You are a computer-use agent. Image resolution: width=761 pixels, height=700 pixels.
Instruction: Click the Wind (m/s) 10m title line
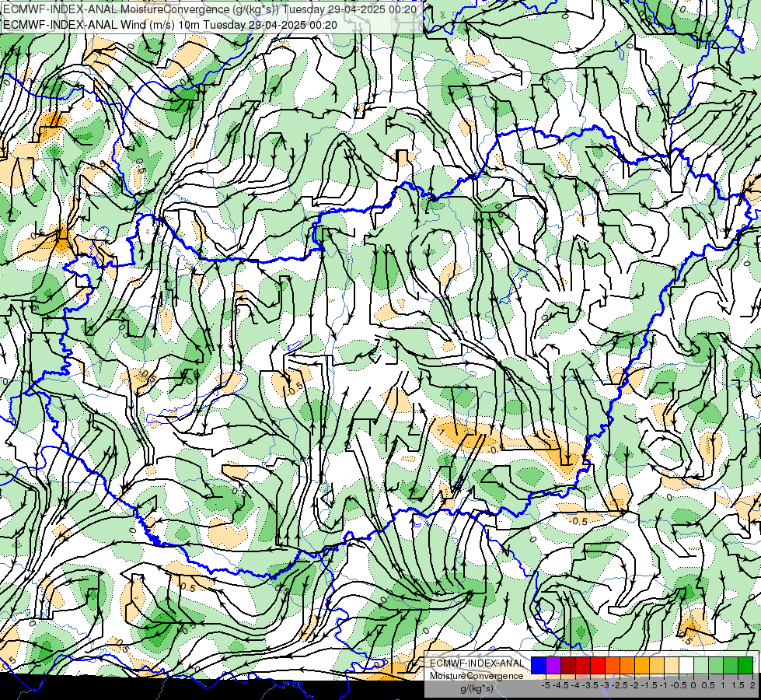[170, 24]
